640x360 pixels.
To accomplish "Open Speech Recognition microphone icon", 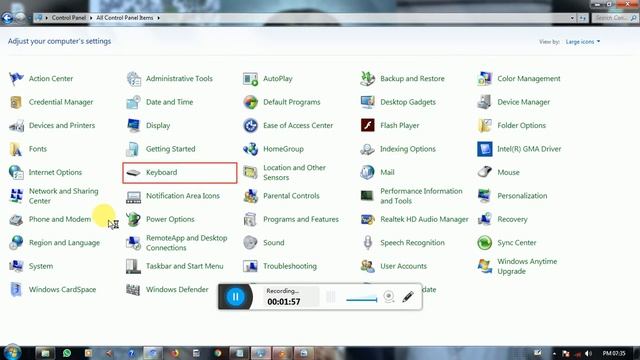I will (x=367, y=242).
